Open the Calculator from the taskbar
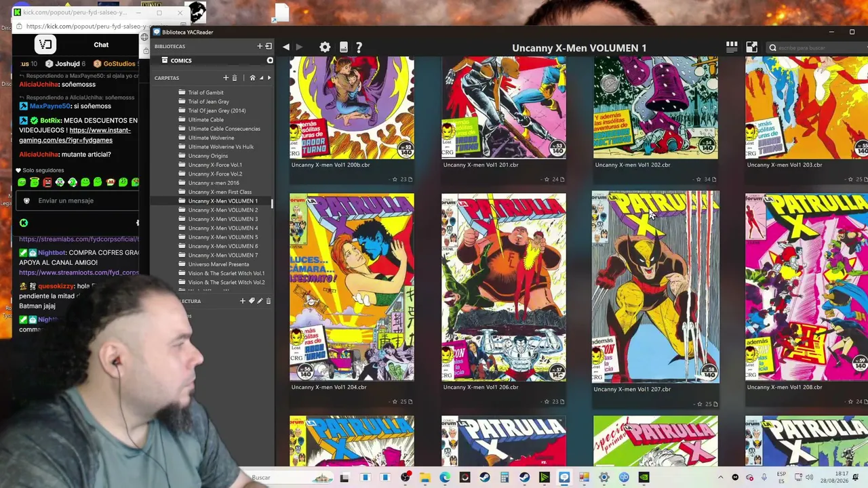Screen dimensions: 868x488 pyautogui.click(x=504, y=477)
